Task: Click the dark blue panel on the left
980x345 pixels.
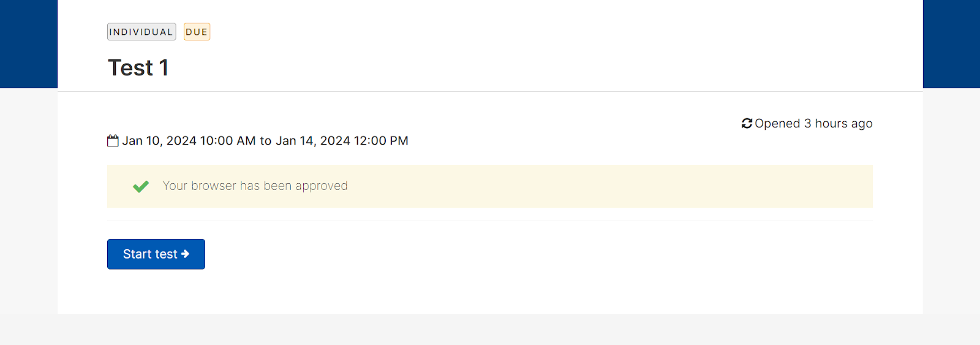Action: click(29, 44)
